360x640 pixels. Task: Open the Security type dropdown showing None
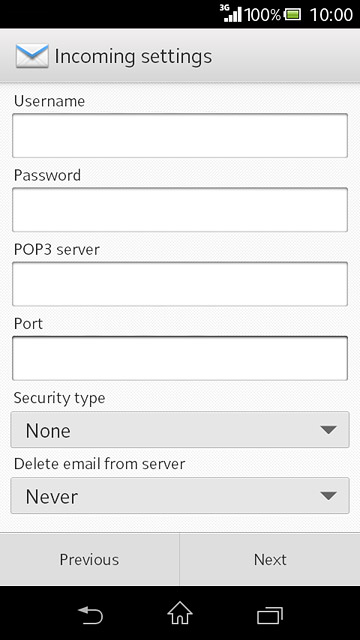click(180, 430)
